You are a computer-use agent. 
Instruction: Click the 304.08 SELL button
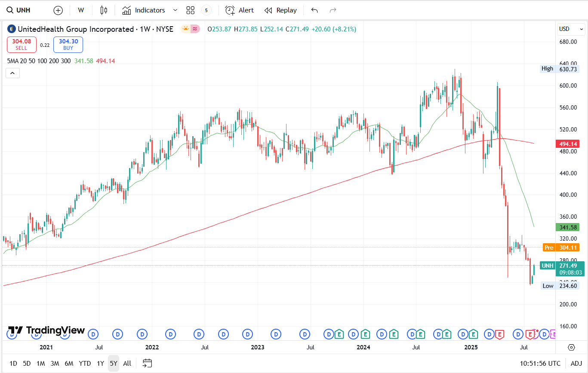[22, 45]
